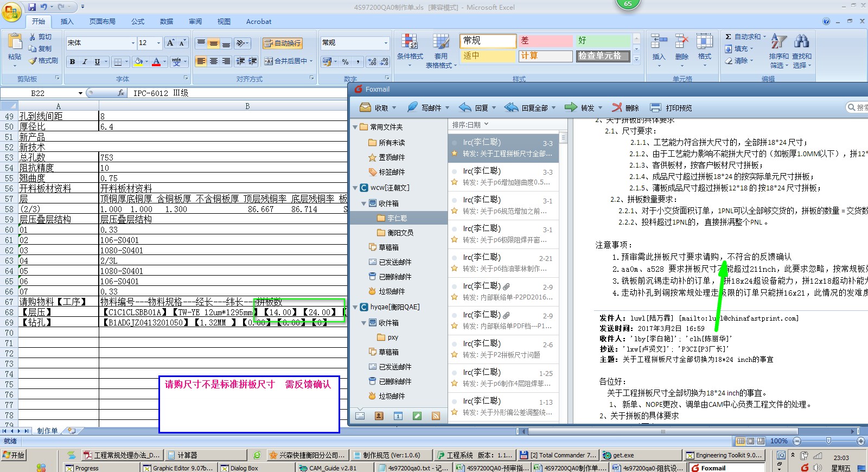Viewport: 868px width, 472px height.
Task: Click the Excel Save icon in quick access toolbar
Action: click(32, 7)
